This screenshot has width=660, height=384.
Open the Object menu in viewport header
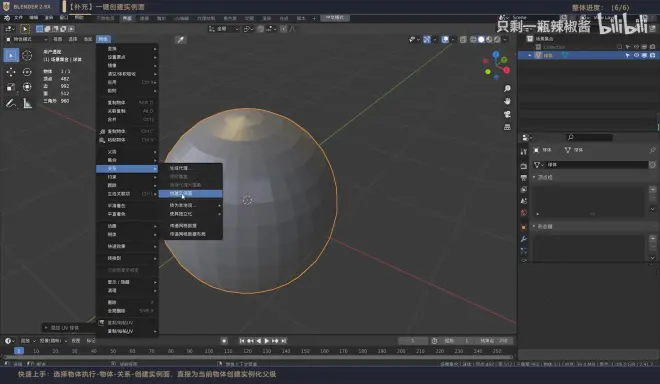tap(103, 39)
